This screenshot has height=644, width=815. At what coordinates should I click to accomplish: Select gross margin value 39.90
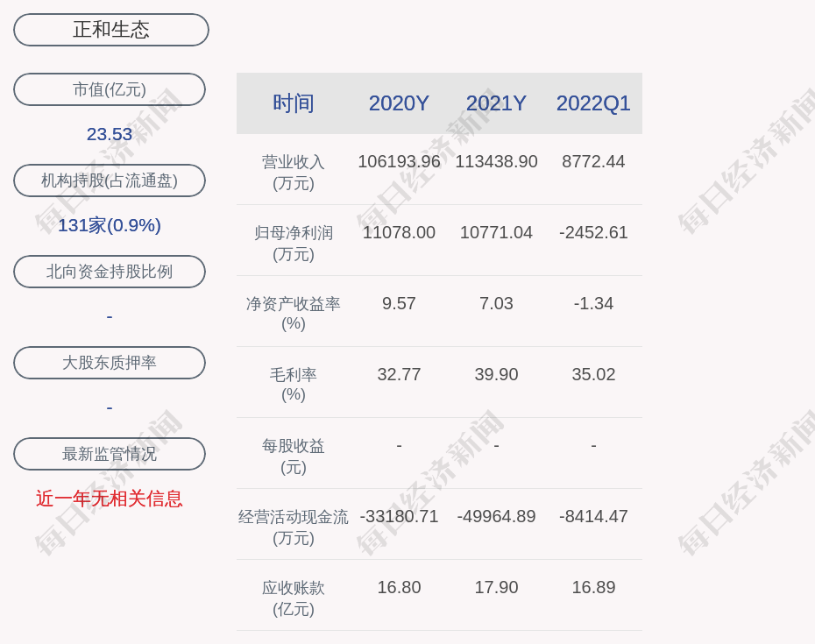click(x=496, y=374)
